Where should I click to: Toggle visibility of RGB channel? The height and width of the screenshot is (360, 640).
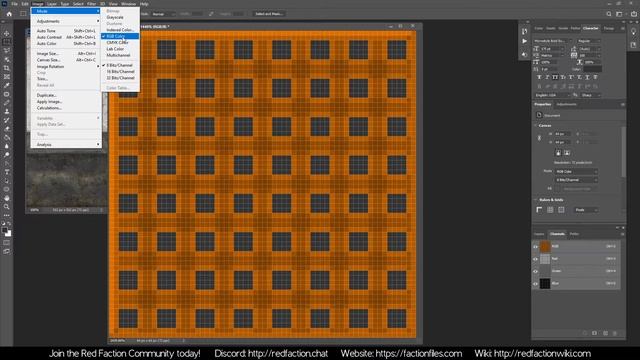536,247
